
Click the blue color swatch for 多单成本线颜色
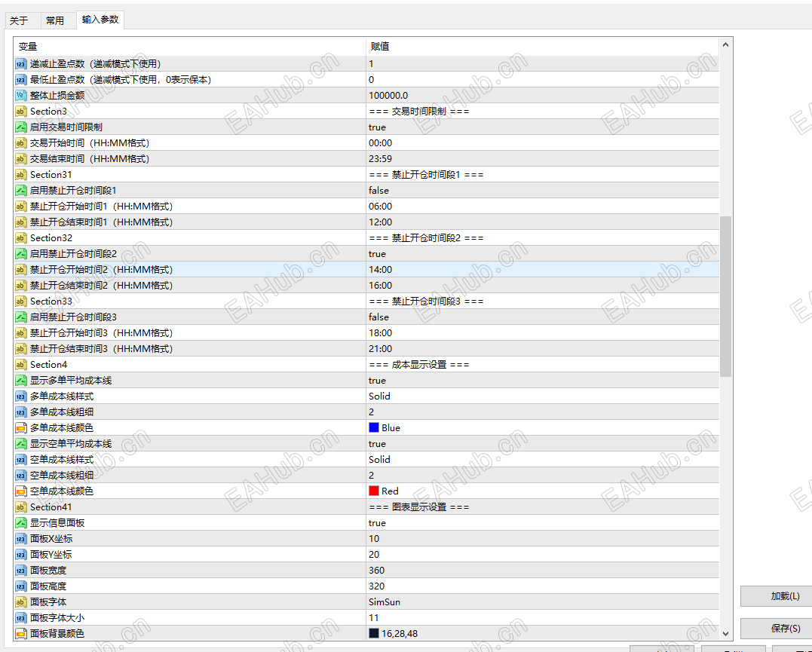coord(374,428)
